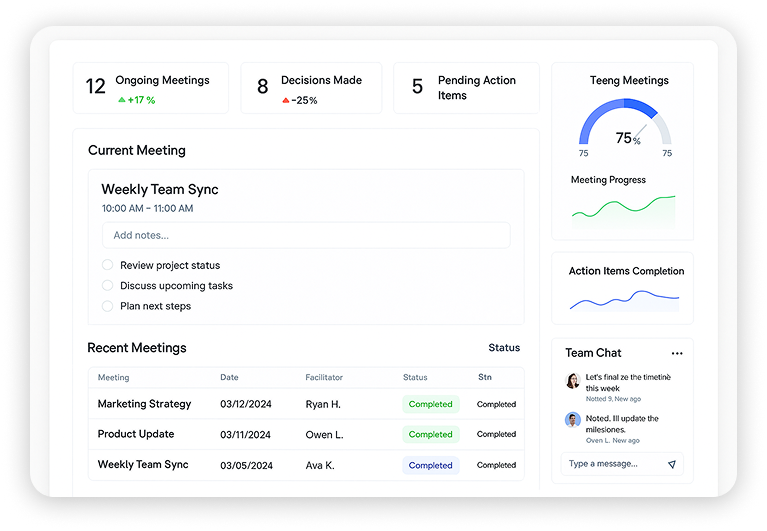Click the 10:00 AM – 11:00 AM time
Viewport: 767px width, 531px height.
[147, 208]
